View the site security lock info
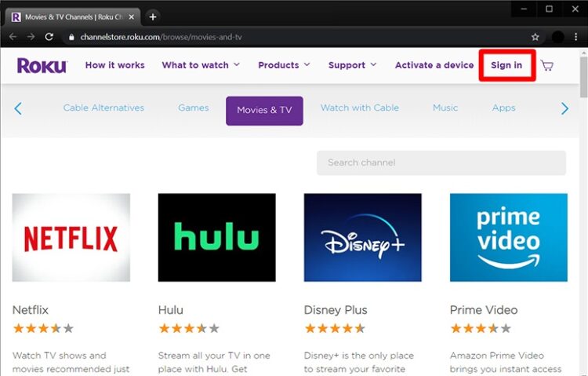The height and width of the screenshot is (376, 588). click(71, 37)
